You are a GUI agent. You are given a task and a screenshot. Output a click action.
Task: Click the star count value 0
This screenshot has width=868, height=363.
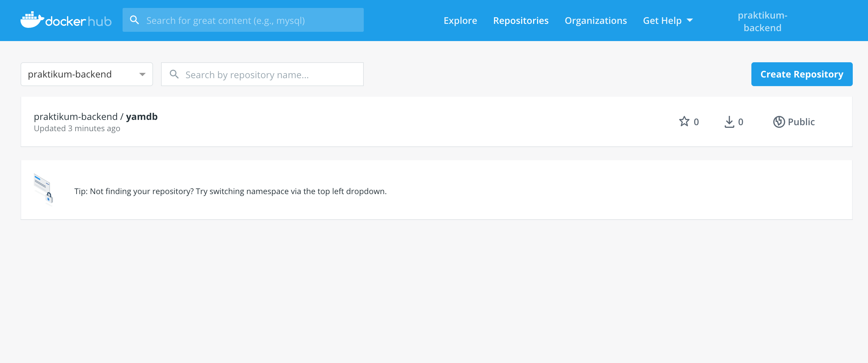(x=696, y=122)
